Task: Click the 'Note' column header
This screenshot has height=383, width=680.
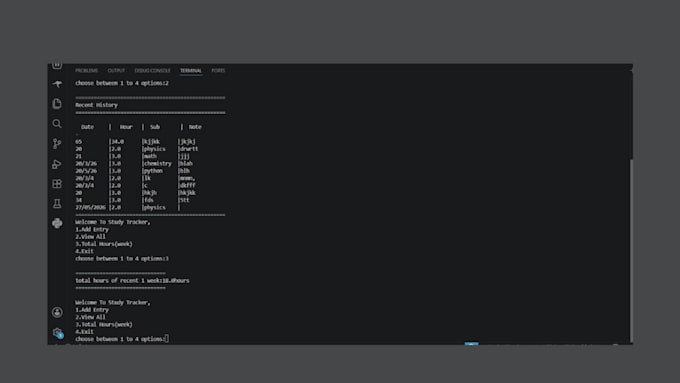Action: (195, 127)
